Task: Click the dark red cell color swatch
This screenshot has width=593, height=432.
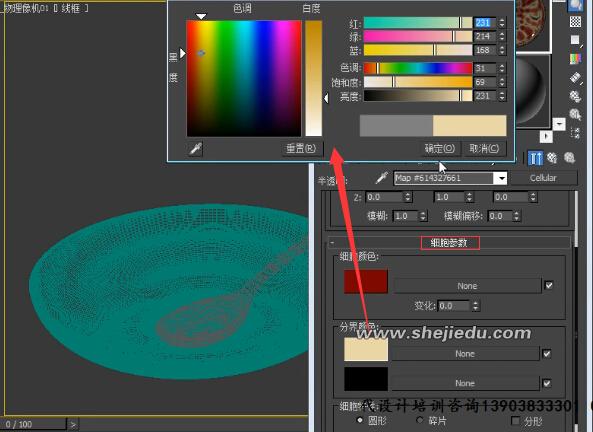Action: pos(366,281)
